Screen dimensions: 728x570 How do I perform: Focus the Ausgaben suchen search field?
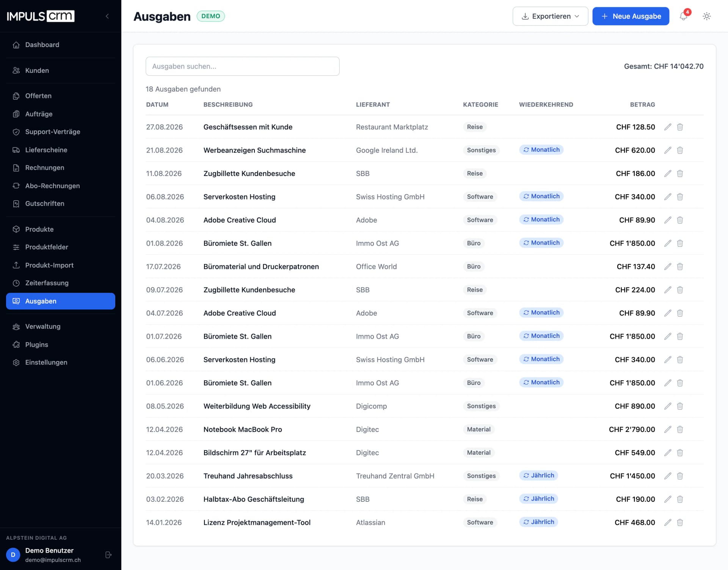pyautogui.click(x=242, y=66)
